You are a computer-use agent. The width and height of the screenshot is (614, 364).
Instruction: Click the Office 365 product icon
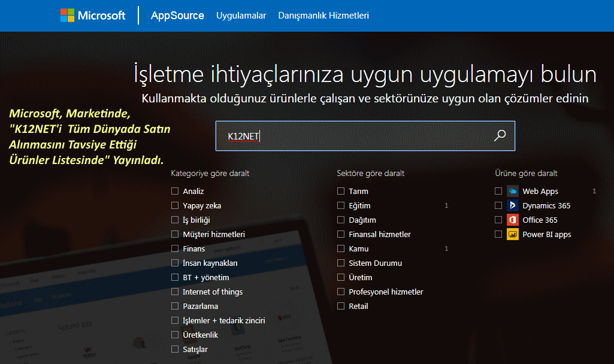point(513,220)
